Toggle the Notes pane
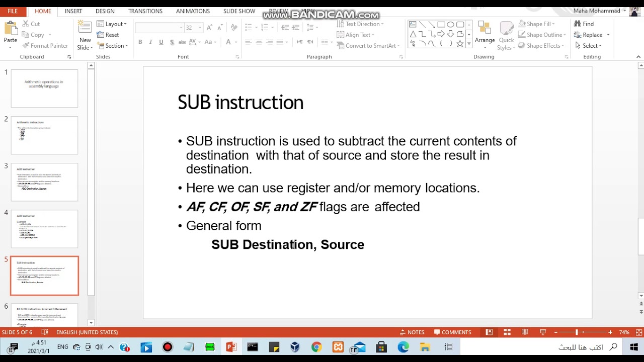This screenshot has width=644, height=362. 412,332
